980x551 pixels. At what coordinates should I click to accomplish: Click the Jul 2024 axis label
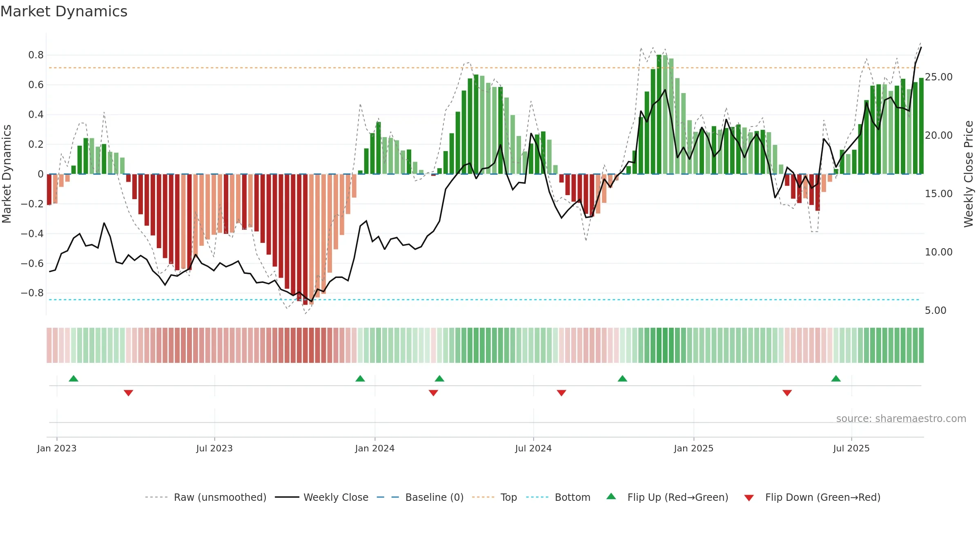pos(533,448)
